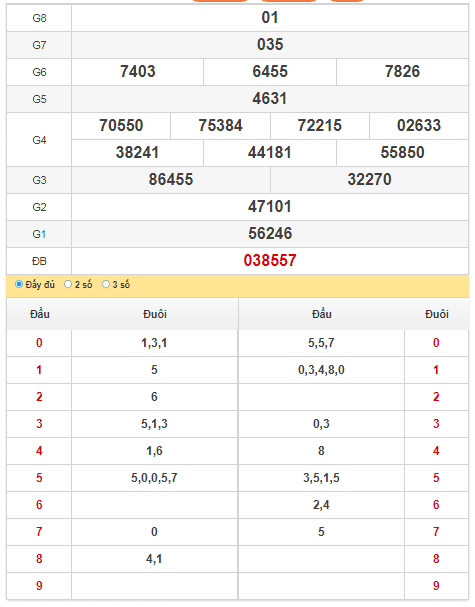Click G6 result 7826
This screenshot has width=475, height=607.
coord(402,71)
